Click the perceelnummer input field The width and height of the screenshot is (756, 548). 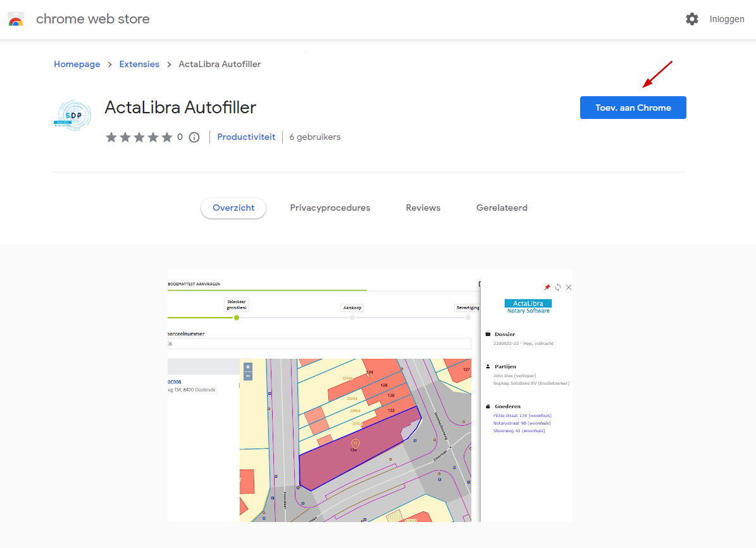[x=319, y=344]
